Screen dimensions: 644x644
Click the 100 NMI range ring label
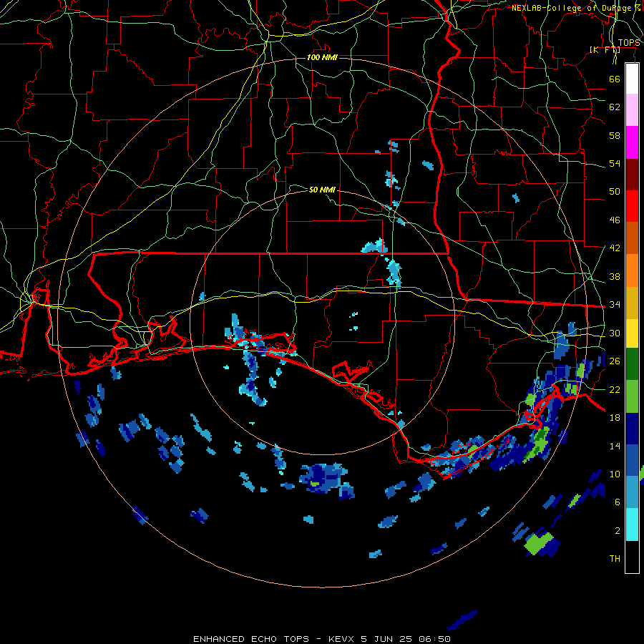(x=322, y=57)
